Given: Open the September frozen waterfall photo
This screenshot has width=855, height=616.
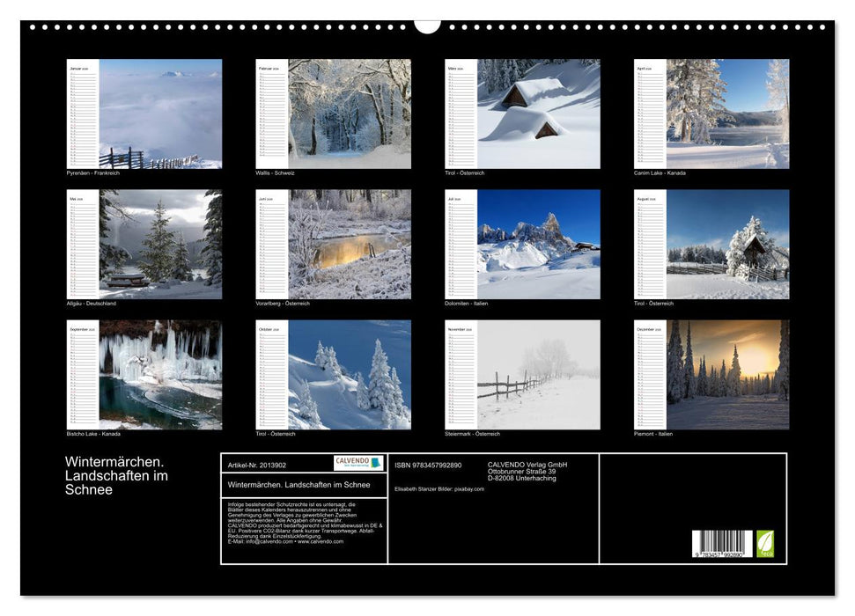Looking at the screenshot, I should (160, 374).
